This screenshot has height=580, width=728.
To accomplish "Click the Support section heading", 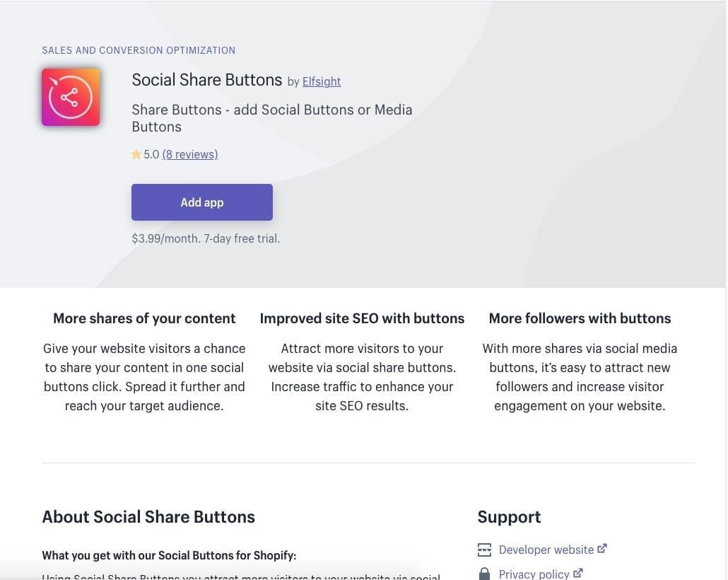I will (509, 516).
